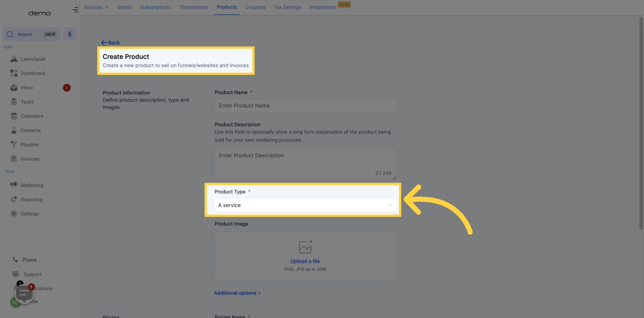Click the page vertical scrollbar
Screen dimensions: 644x318
click(x=641, y=123)
